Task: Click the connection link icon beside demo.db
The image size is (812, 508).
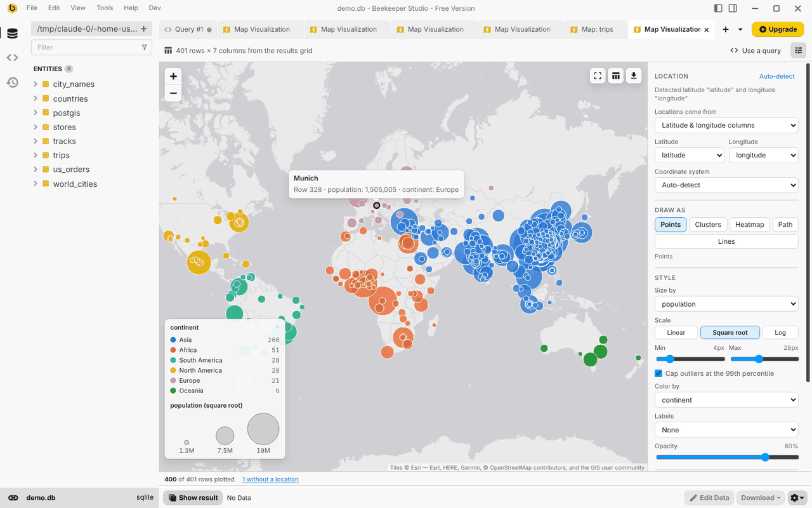Action: (13, 498)
